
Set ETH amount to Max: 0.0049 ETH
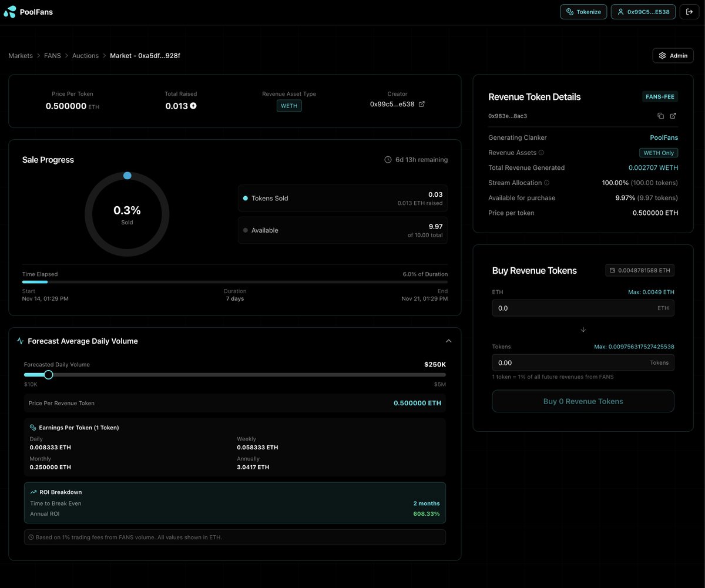[x=652, y=292]
